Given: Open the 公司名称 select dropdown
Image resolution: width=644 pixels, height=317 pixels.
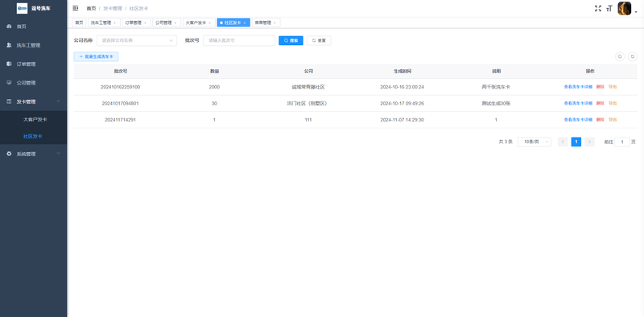Looking at the screenshot, I should click(x=137, y=41).
